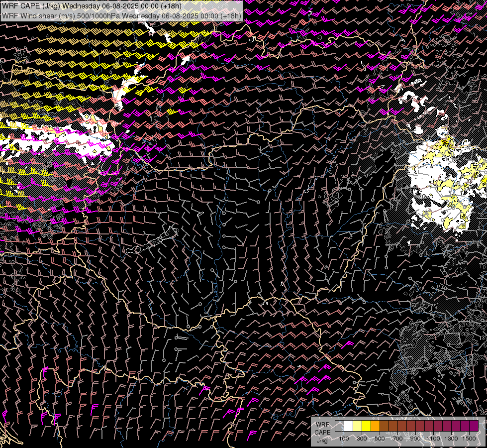Select the white CAPE legend swatch
The width and height of the screenshot is (487, 448).
[x=349, y=426]
